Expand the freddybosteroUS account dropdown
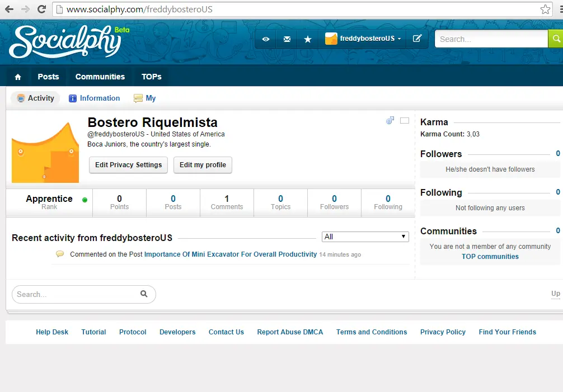Viewport: 563px width, 392px height. click(x=363, y=39)
